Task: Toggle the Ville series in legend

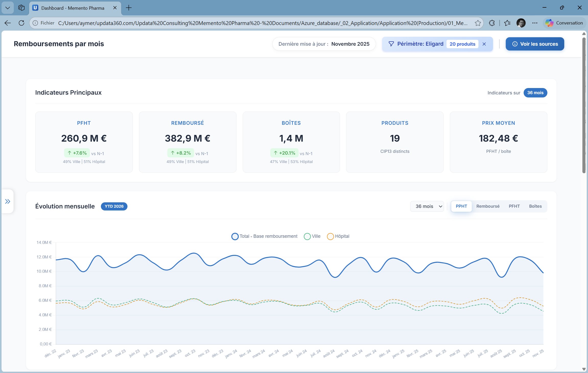Action: (x=312, y=236)
